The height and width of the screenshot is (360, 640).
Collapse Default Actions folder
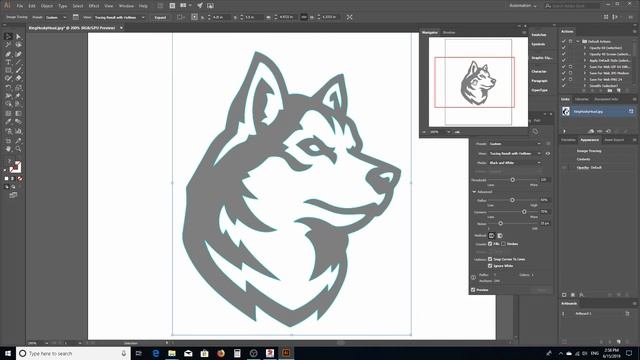pos(578,41)
